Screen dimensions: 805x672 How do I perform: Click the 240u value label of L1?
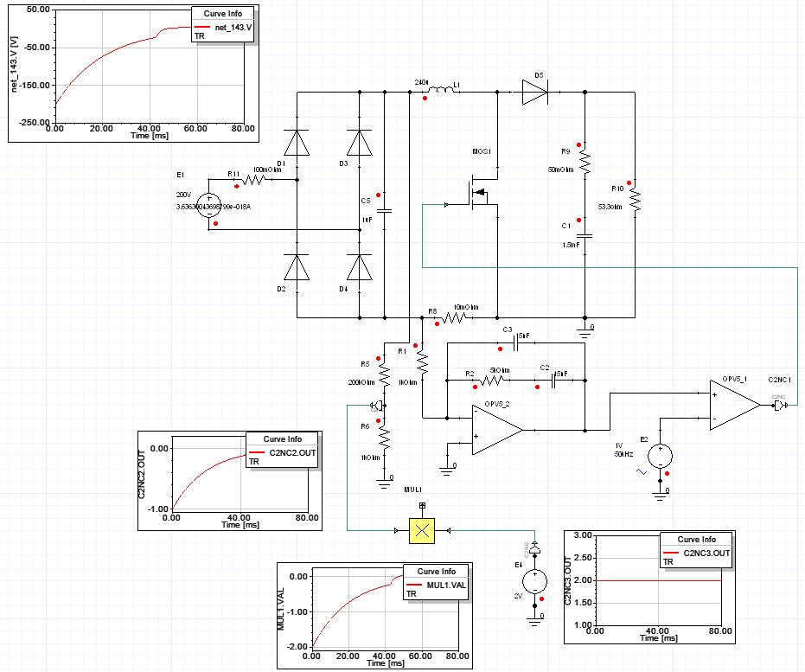[x=421, y=83]
